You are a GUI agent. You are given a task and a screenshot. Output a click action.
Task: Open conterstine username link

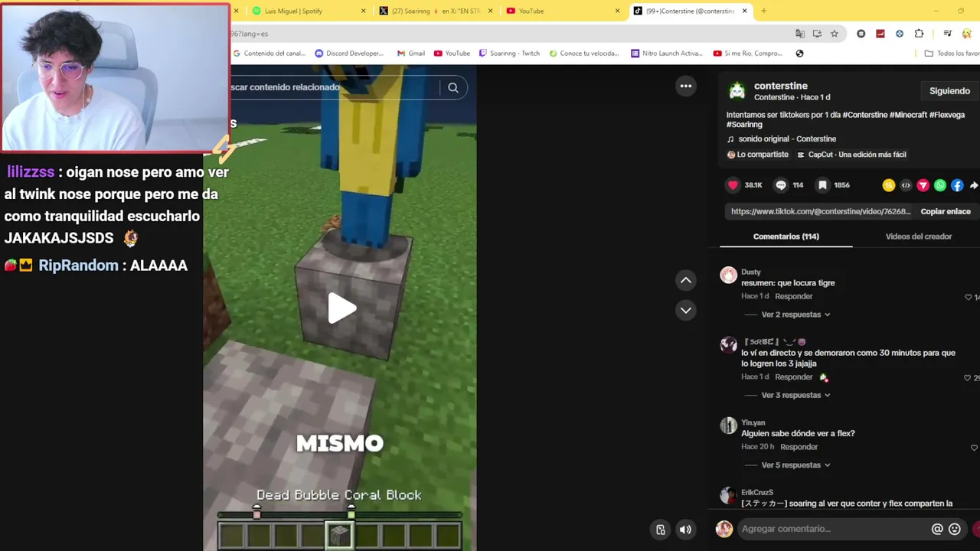click(x=780, y=86)
